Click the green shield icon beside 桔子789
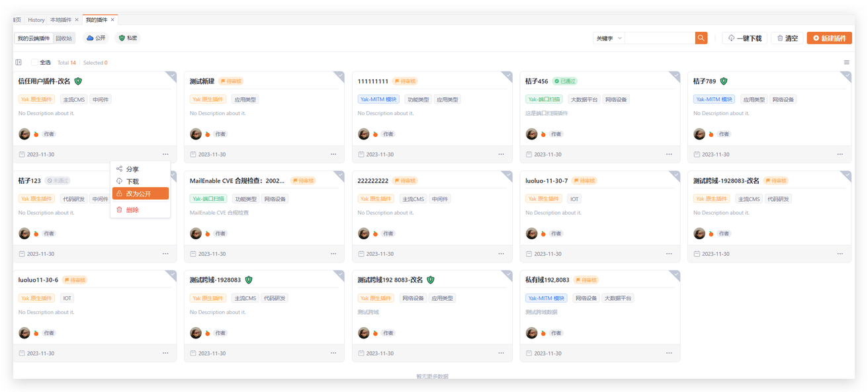Image resolution: width=868 pixels, height=392 pixels. pyautogui.click(x=724, y=81)
